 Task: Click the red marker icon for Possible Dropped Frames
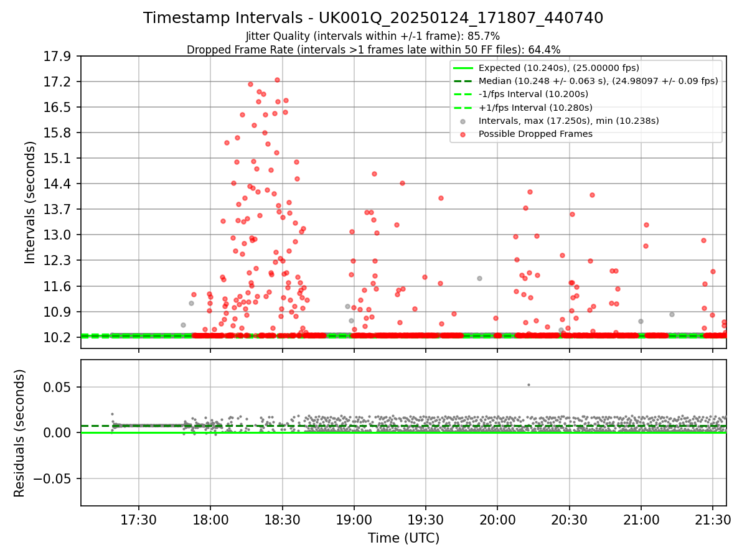(463, 134)
